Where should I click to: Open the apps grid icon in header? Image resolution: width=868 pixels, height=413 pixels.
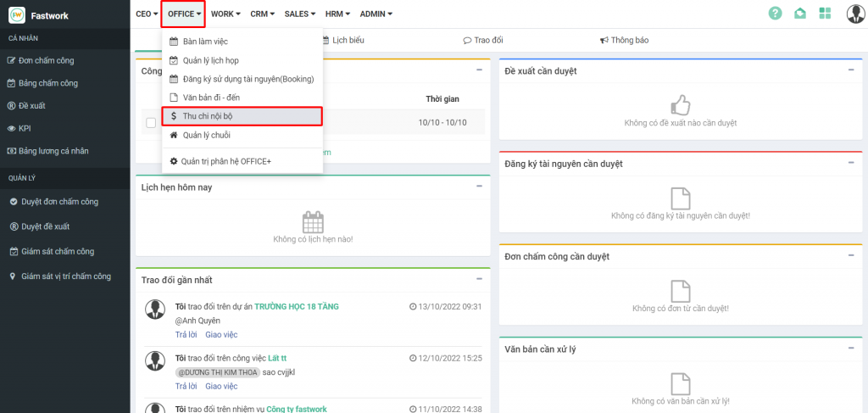826,14
